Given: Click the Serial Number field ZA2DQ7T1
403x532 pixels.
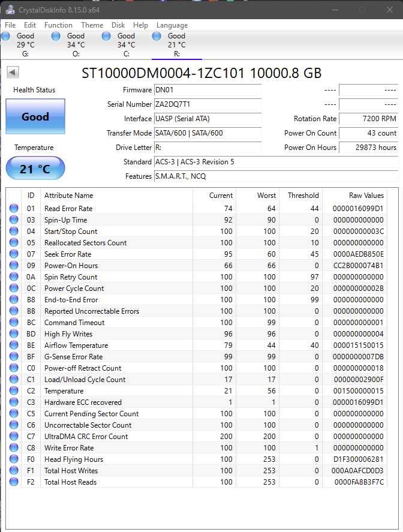Looking at the screenshot, I should point(207,104).
